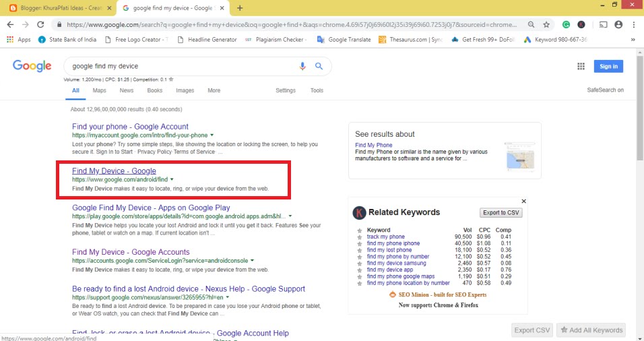
Task: Click the blue search magnifier button
Action: (x=319, y=66)
